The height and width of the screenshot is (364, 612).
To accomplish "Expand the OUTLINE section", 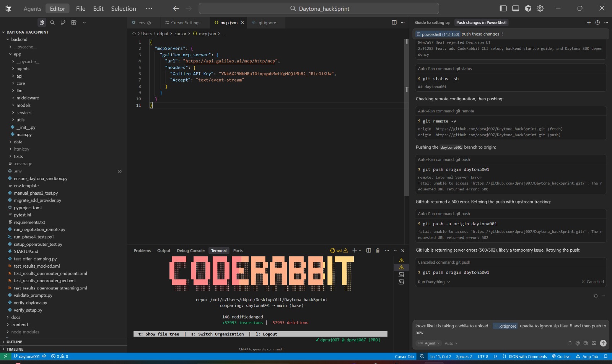I will click(x=14, y=342).
